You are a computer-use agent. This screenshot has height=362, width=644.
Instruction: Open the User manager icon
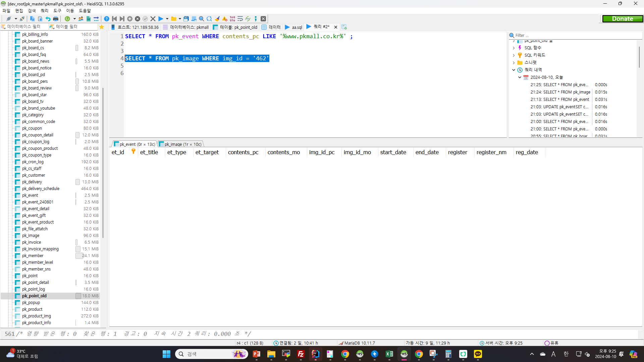tap(81, 19)
